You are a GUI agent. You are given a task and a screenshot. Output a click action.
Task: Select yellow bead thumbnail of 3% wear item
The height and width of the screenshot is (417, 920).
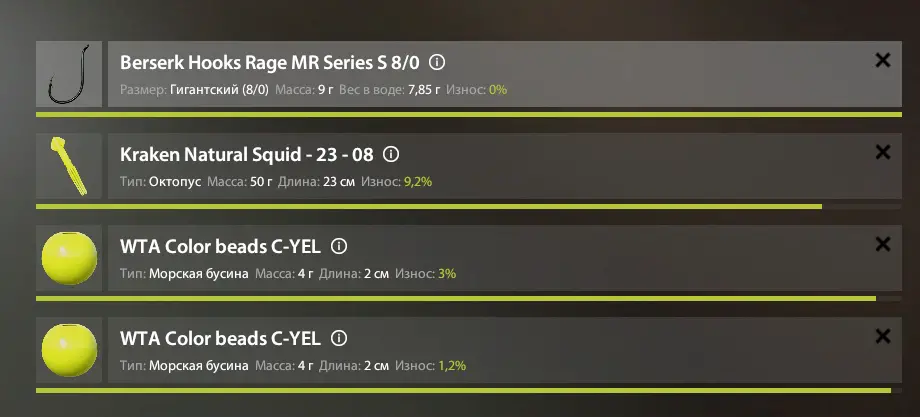tap(69, 258)
